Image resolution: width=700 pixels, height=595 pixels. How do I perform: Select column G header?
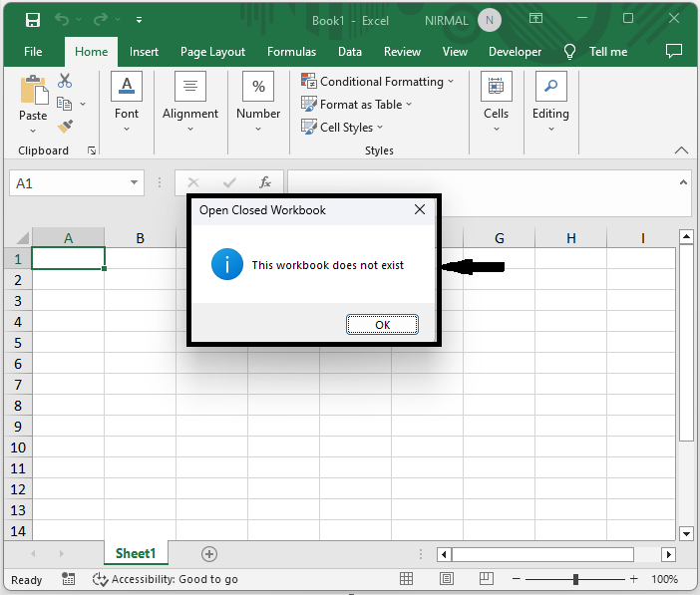(500, 238)
